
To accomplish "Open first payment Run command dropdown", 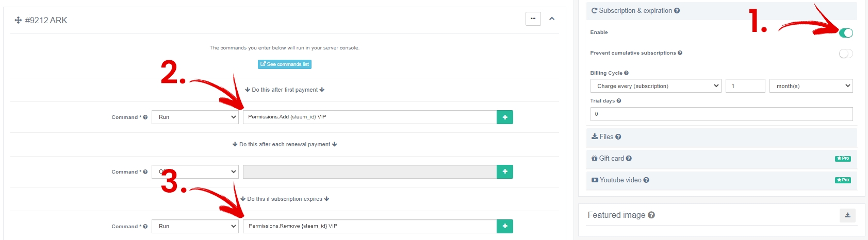I will pos(195,117).
